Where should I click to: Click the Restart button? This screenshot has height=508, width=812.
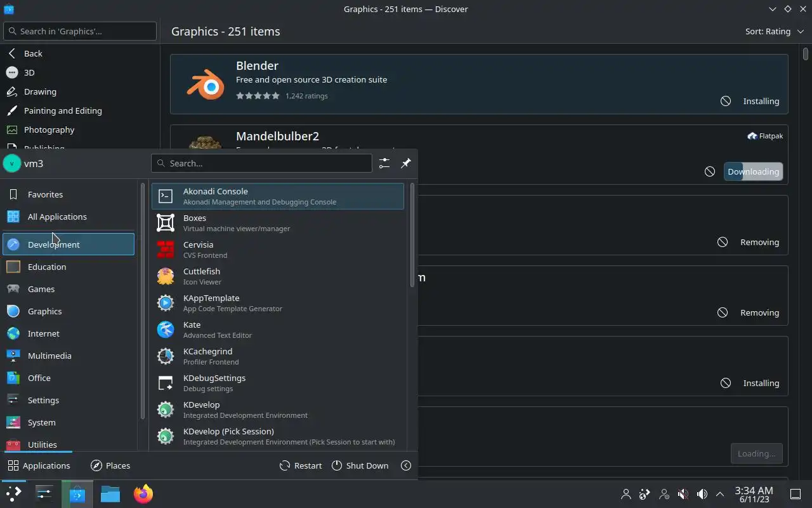pyautogui.click(x=301, y=465)
